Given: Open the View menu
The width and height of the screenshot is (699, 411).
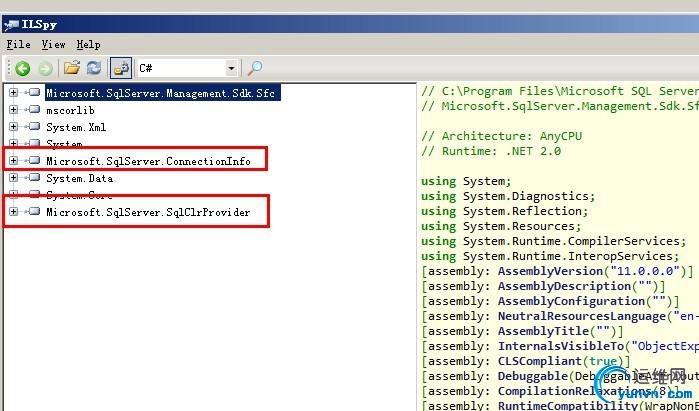Looking at the screenshot, I should [x=53, y=45].
